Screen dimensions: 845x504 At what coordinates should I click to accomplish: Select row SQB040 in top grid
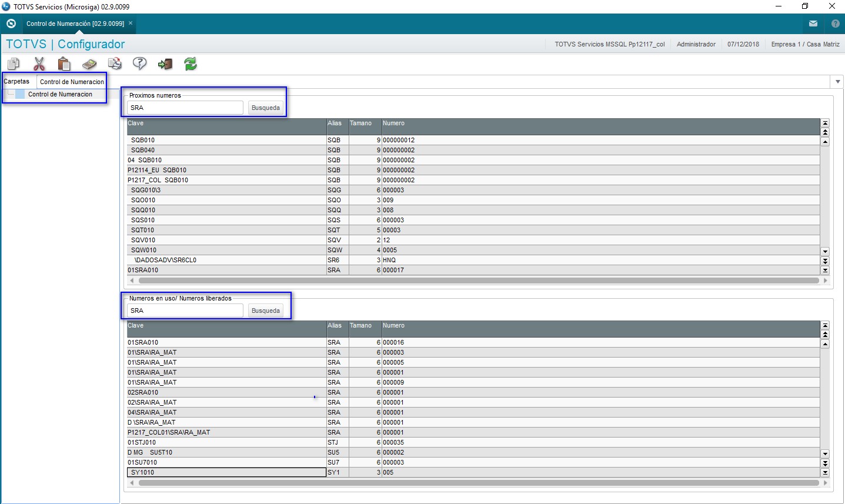pyautogui.click(x=473, y=150)
